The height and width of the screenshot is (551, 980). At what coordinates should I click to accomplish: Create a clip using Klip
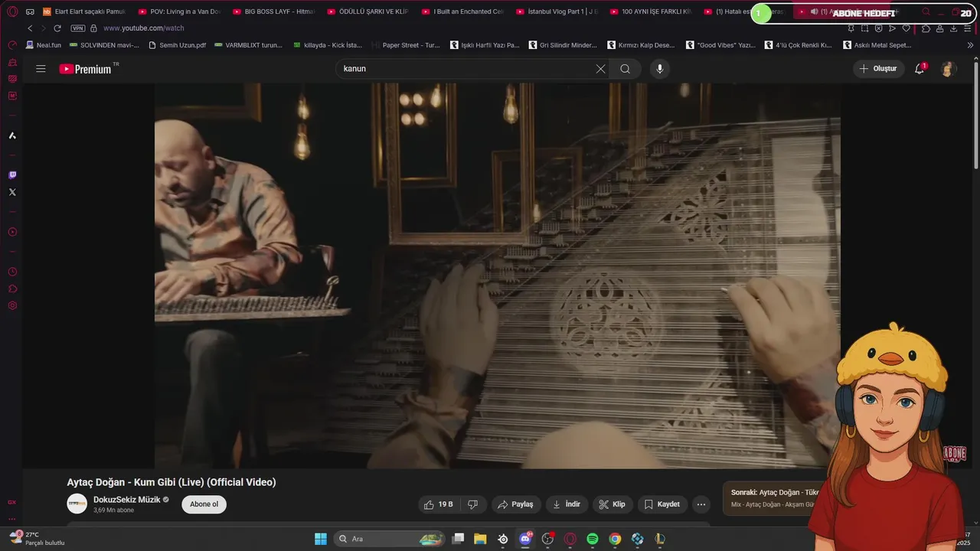coord(612,504)
